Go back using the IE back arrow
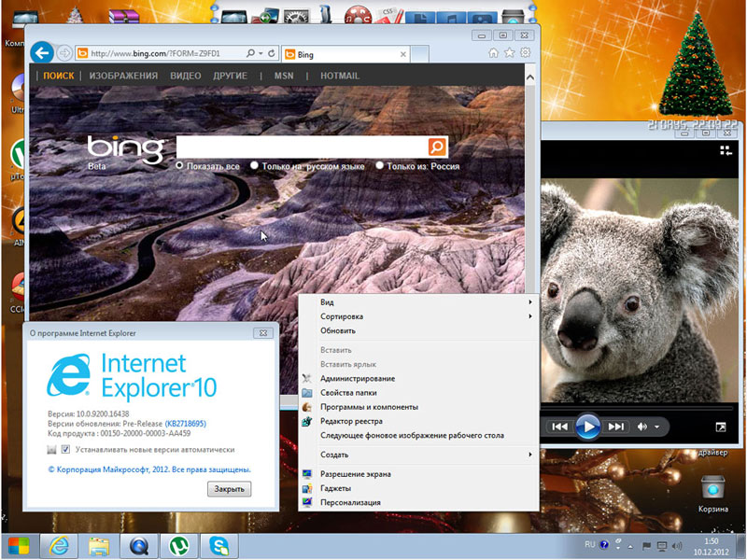Image resolution: width=747 pixels, height=560 pixels. [41, 53]
